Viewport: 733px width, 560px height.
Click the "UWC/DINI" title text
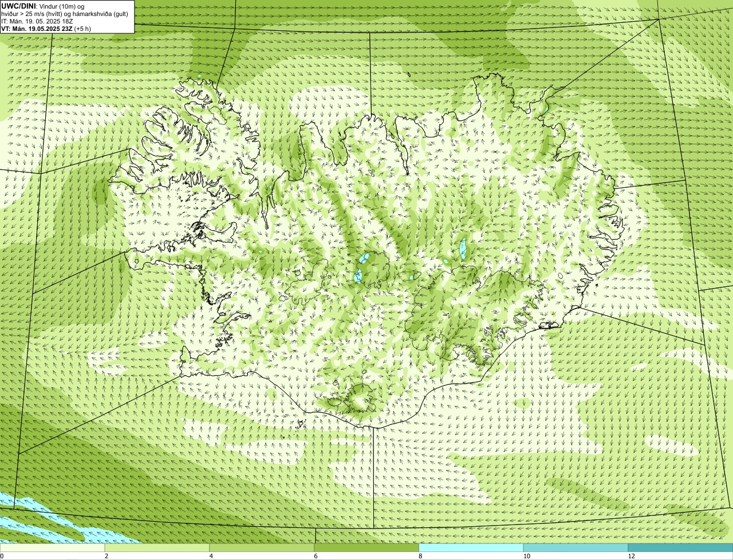pyautogui.click(x=18, y=6)
